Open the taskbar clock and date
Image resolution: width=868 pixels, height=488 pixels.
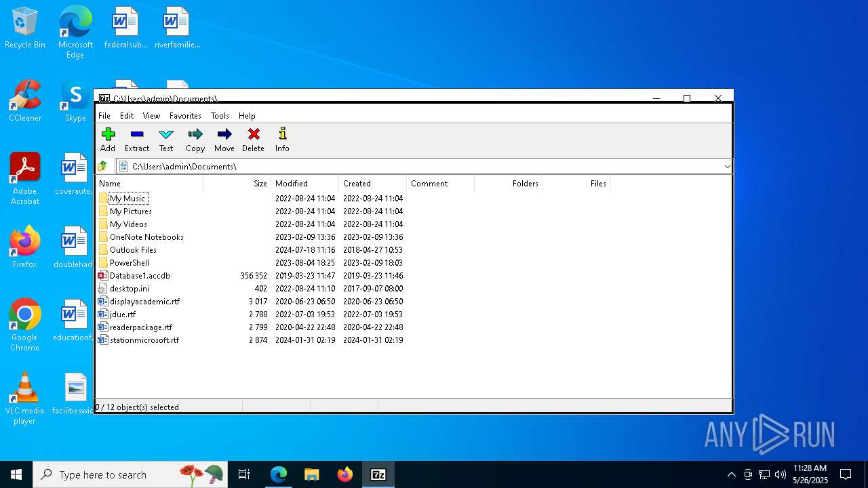coord(810,474)
